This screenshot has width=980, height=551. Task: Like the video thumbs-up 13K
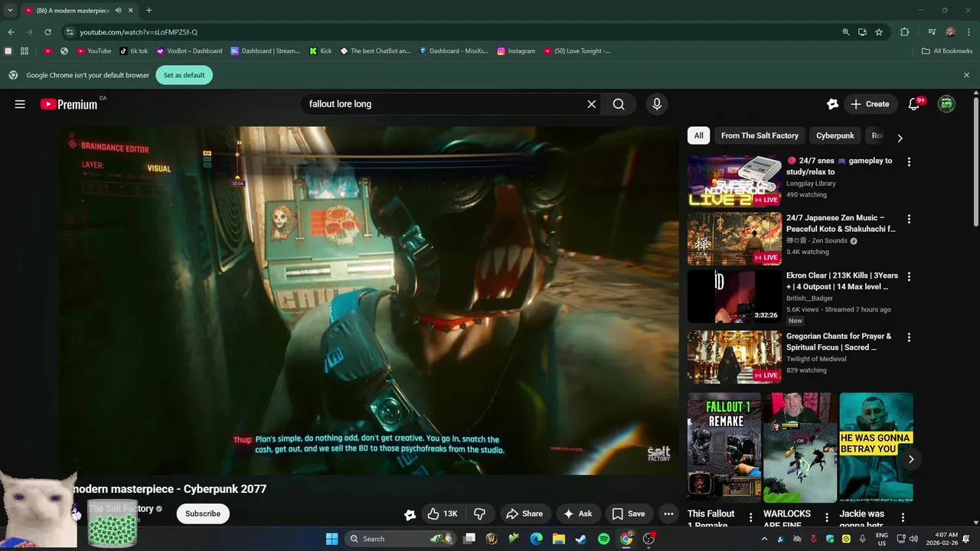pos(442,514)
